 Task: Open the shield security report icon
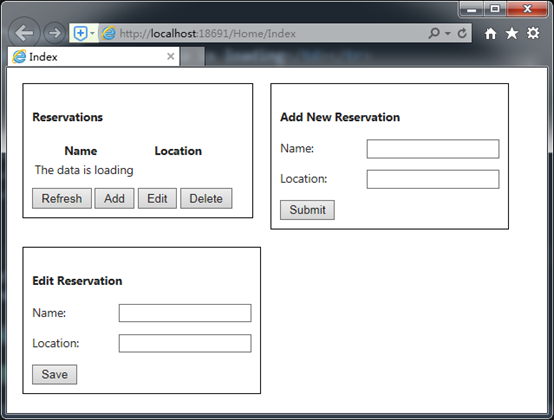click(x=80, y=34)
